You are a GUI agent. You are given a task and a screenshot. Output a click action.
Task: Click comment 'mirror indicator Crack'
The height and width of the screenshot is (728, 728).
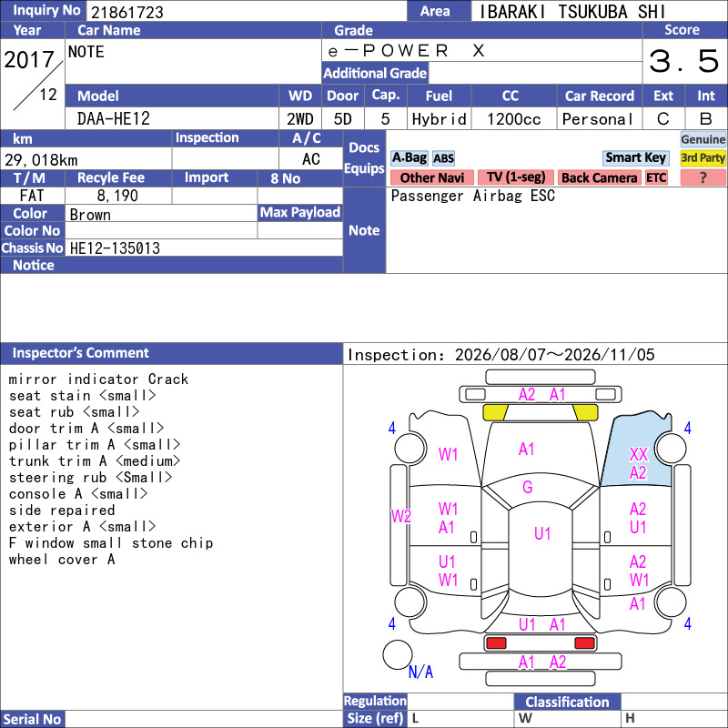pos(98,379)
